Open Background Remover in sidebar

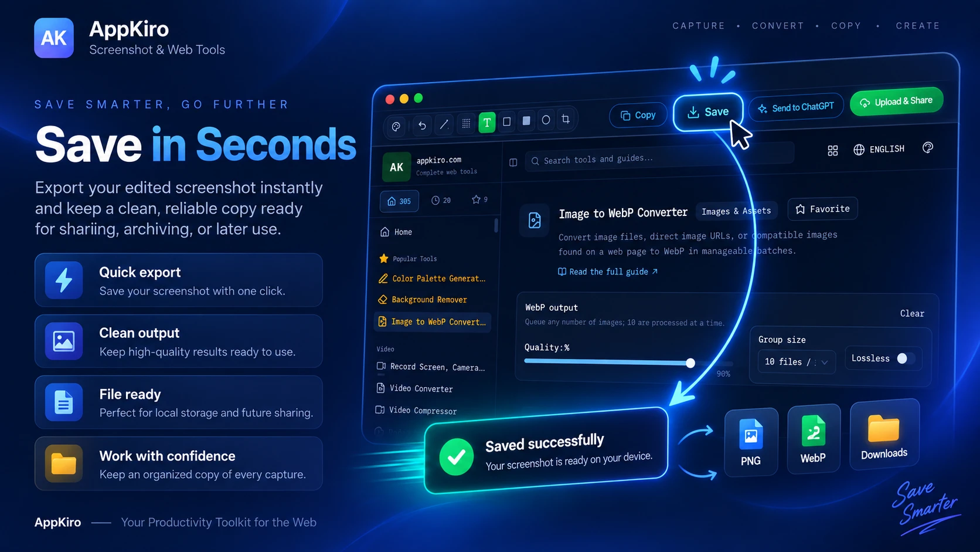pos(423,300)
